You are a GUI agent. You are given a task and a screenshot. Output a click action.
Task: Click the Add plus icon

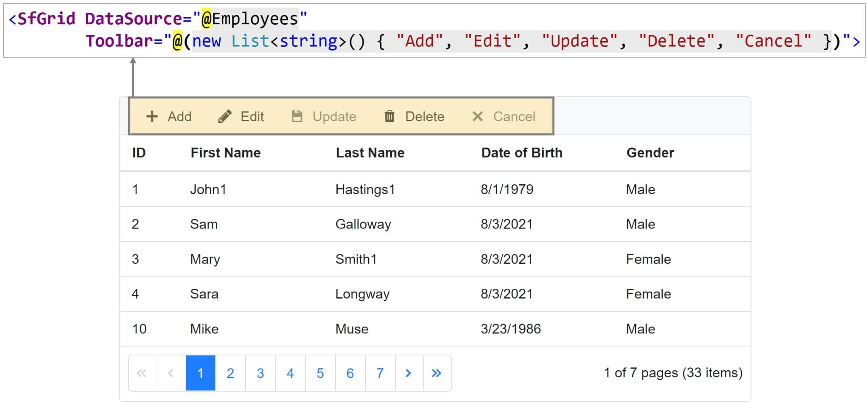(151, 116)
